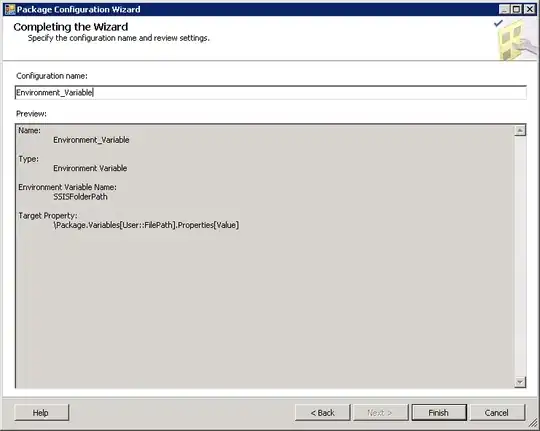Click the wizard banner graphic with checkmark
540x431 pixels.
[516, 39]
